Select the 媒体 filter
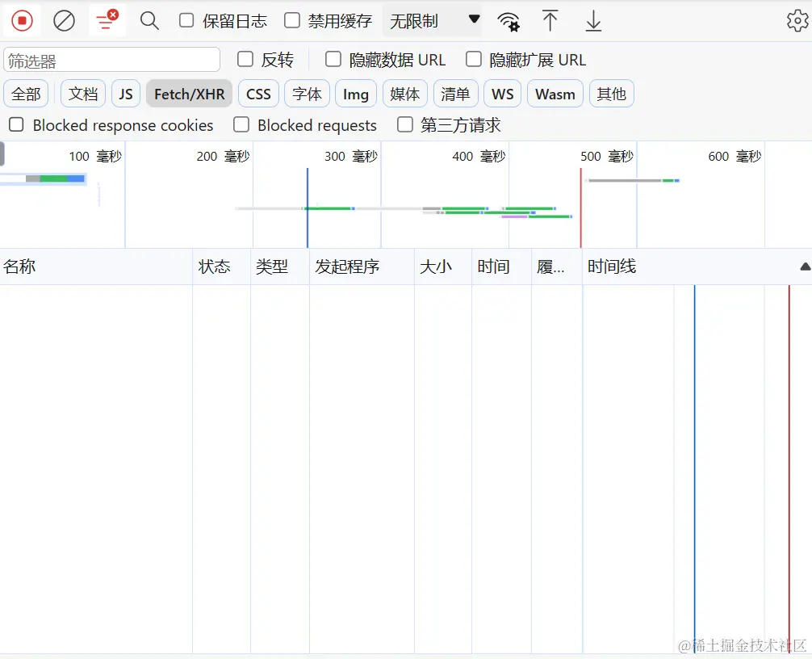The image size is (812, 659). coord(405,94)
